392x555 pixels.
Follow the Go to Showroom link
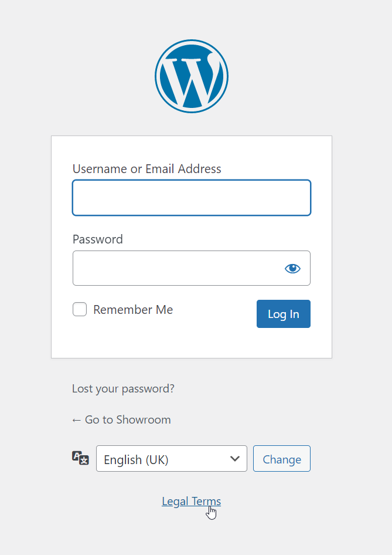coord(128,419)
